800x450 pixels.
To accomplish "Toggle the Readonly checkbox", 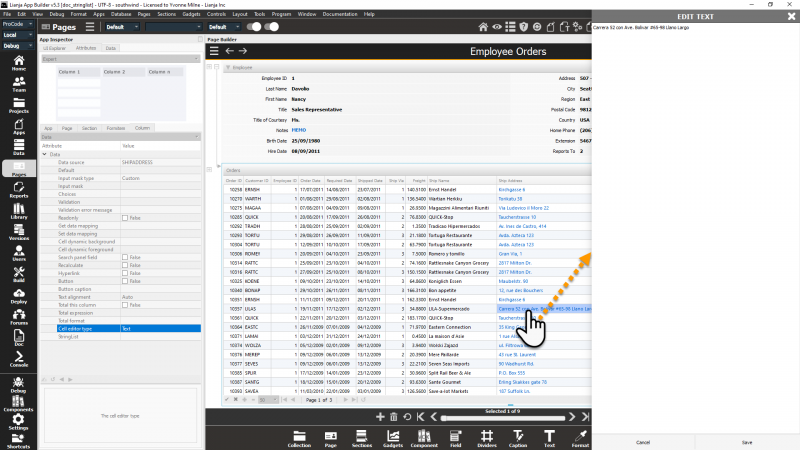I will [x=124, y=218].
